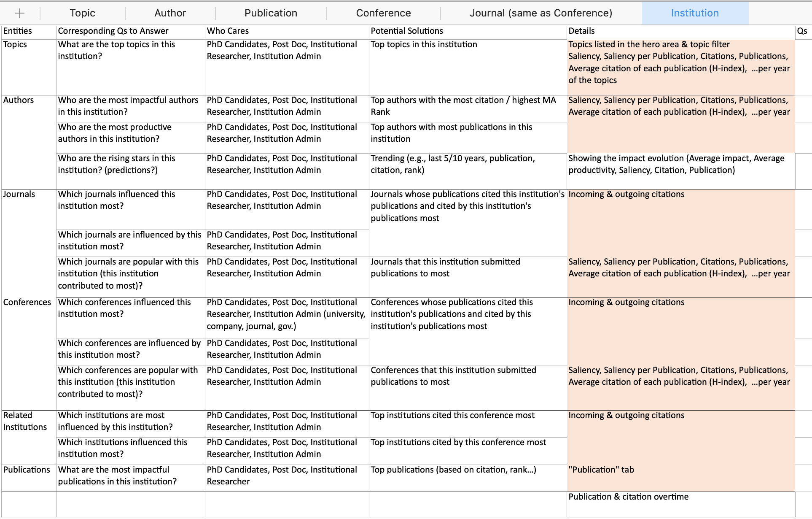Select 'Which conferences are popular with this institution' cell
Viewport: 812px width, 519px height.
[x=131, y=387]
